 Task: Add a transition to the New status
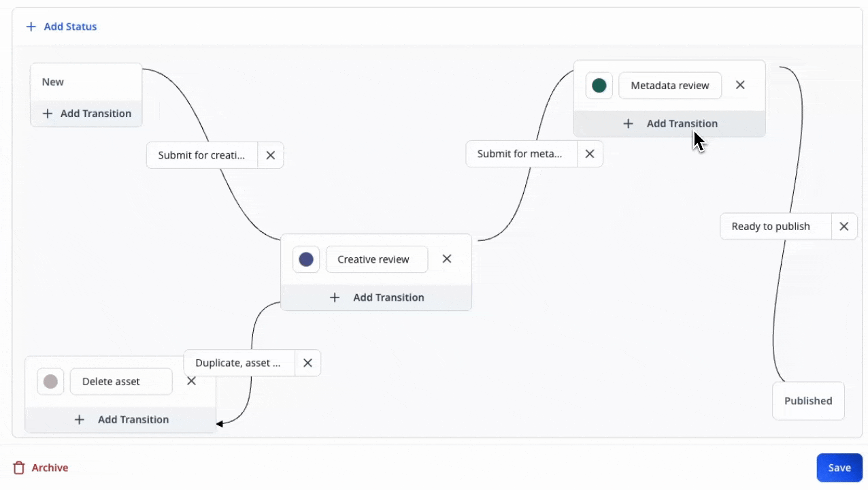86,114
